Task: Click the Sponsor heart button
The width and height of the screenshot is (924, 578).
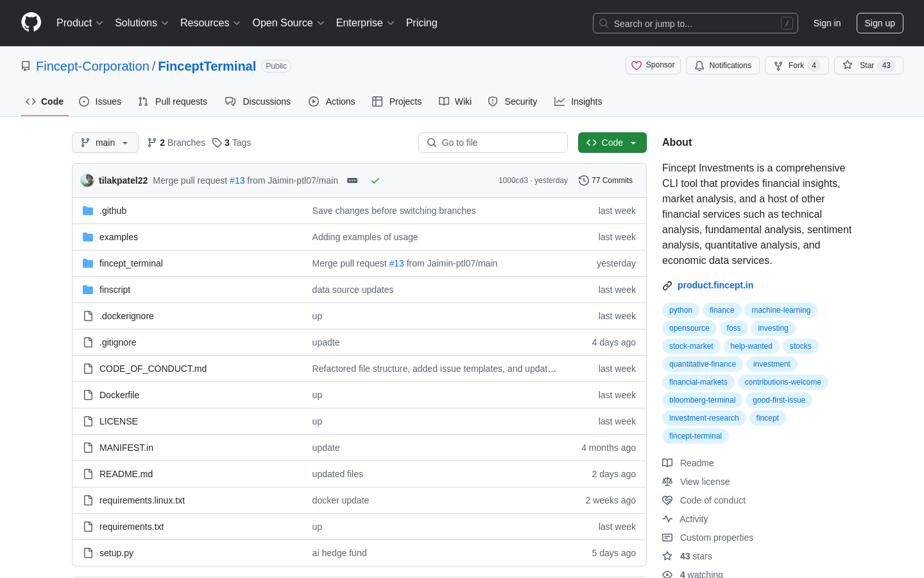Action: [653, 66]
